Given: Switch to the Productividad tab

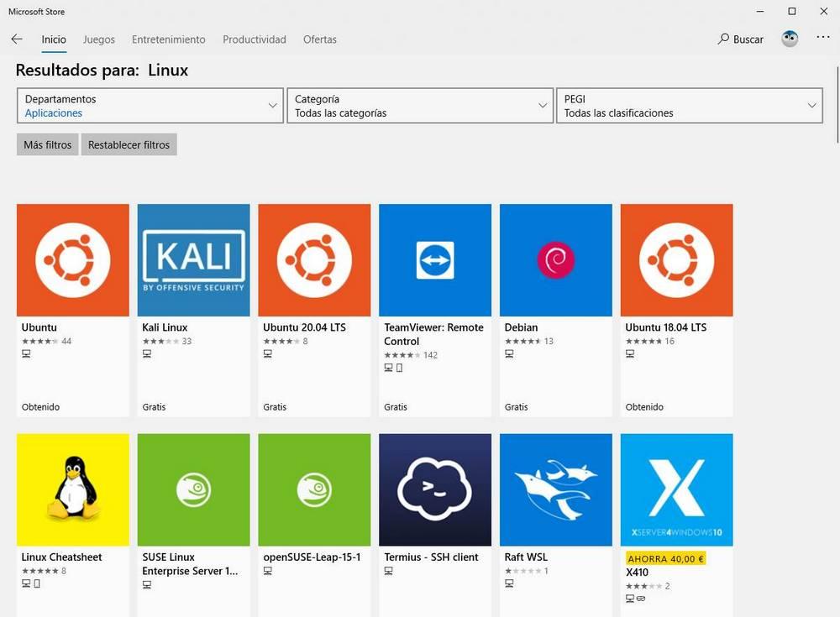Looking at the screenshot, I should (255, 39).
